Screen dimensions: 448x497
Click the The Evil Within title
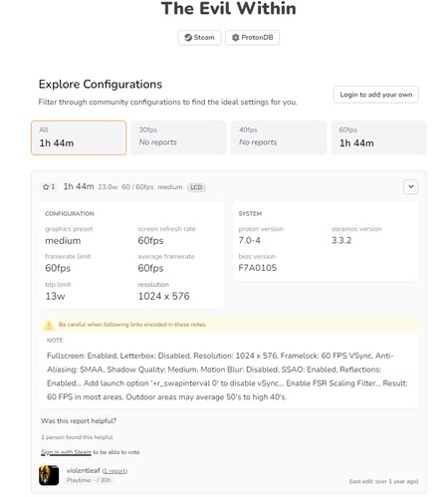coord(229,9)
